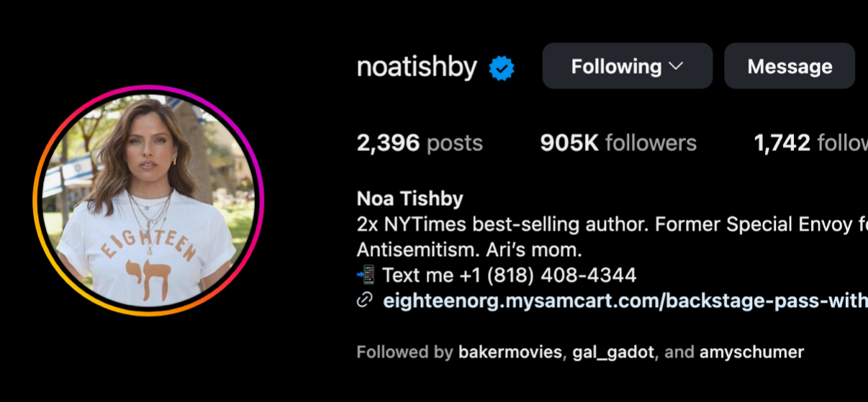Click the chain link icon in bio

click(x=365, y=301)
